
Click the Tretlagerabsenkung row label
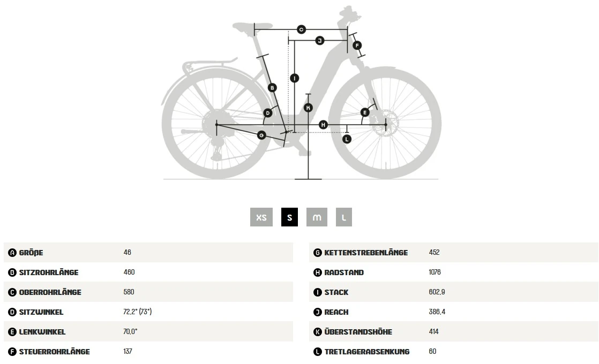(x=366, y=352)
